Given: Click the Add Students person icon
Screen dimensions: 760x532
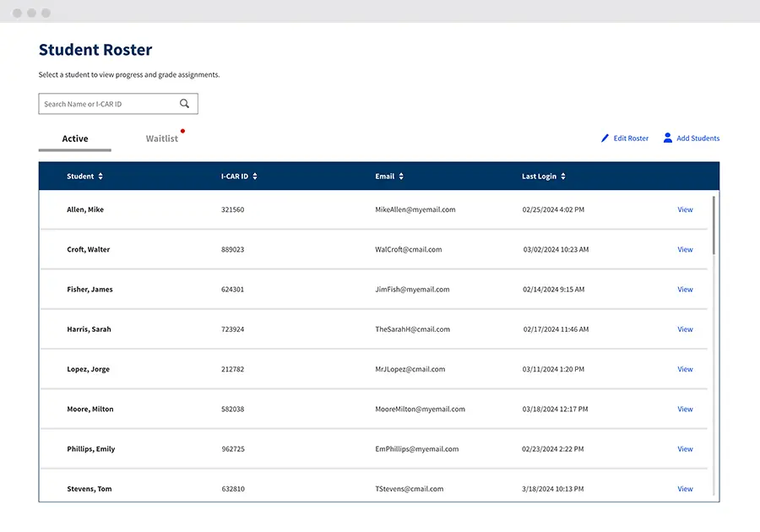Looking at the screenshot, I should [667, 138].
